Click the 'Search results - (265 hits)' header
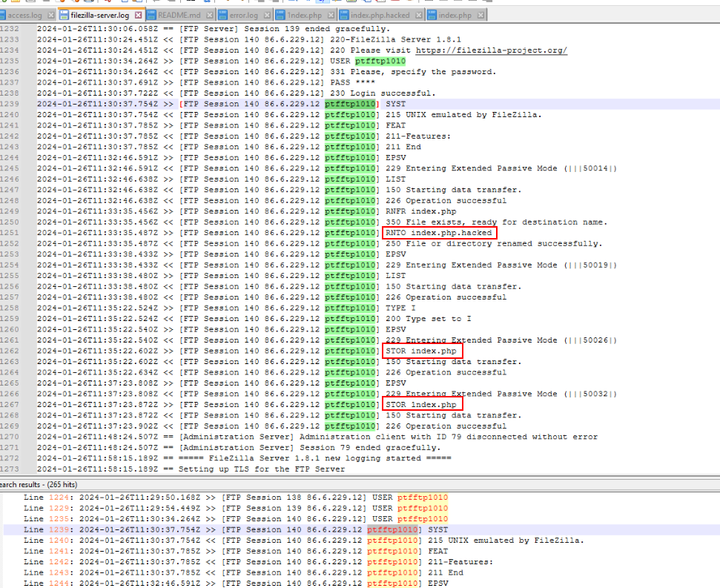The image size is (720, 588). (39, 485)
